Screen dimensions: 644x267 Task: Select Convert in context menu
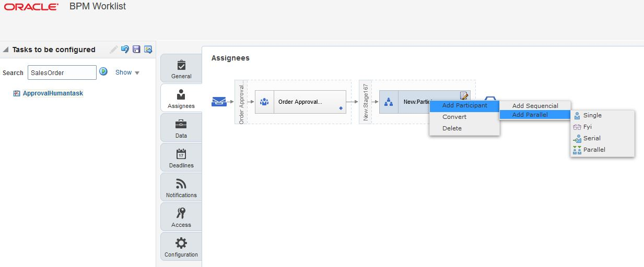[454, 117]
